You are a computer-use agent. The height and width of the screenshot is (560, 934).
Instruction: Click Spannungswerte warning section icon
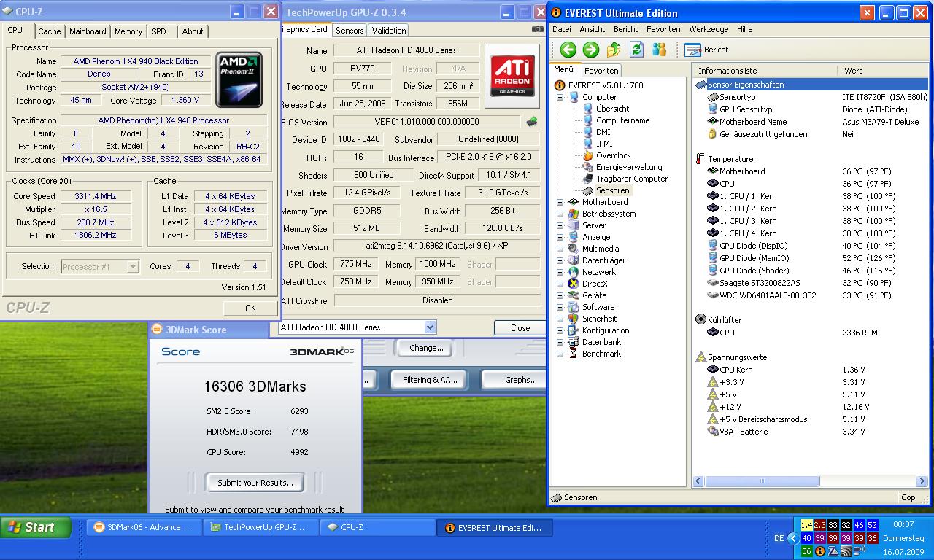[701, 357]
